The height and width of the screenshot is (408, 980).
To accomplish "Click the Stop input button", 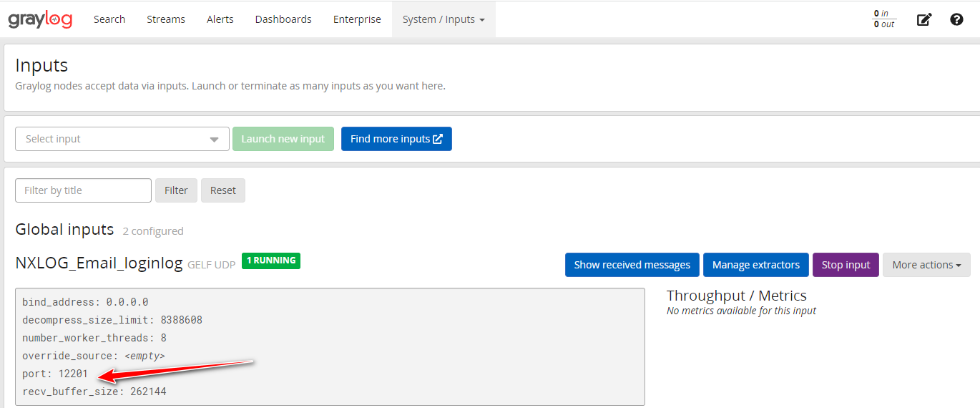I will [x=846, y=265].
